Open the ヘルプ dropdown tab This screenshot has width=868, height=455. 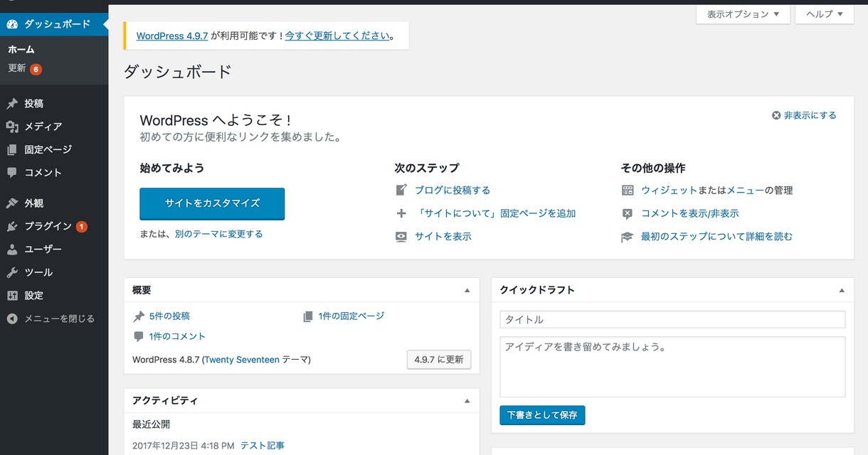click(x=825, y=14)
